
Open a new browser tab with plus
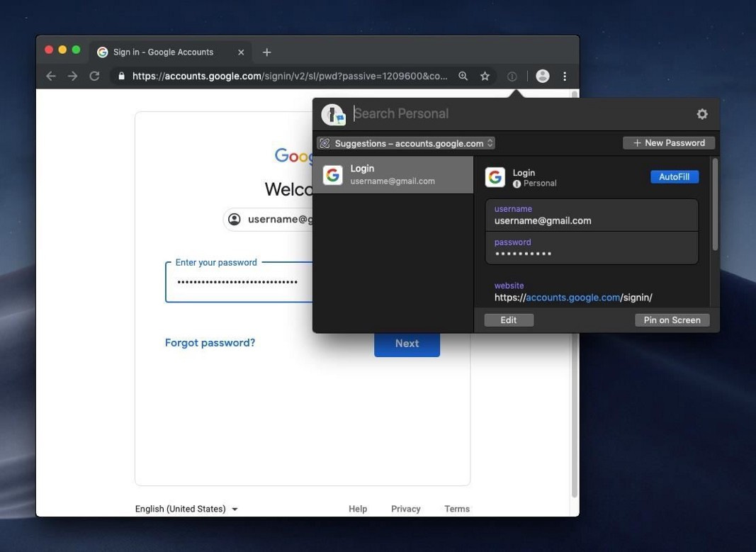coord(266,52)
